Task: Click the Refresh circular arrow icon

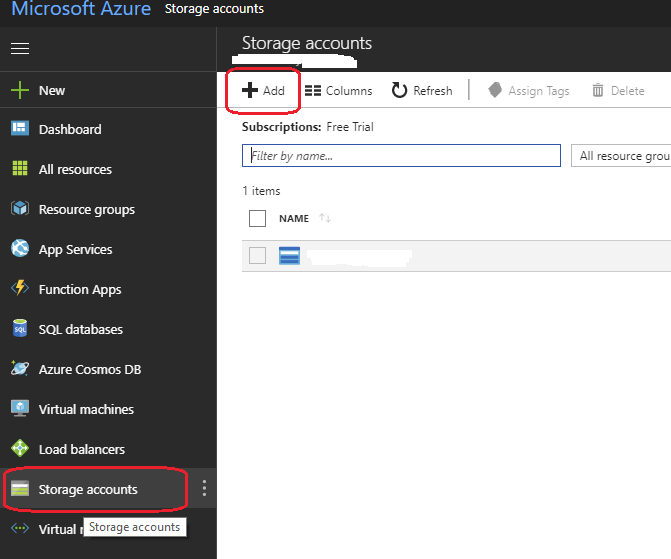Action: [399, 90]
